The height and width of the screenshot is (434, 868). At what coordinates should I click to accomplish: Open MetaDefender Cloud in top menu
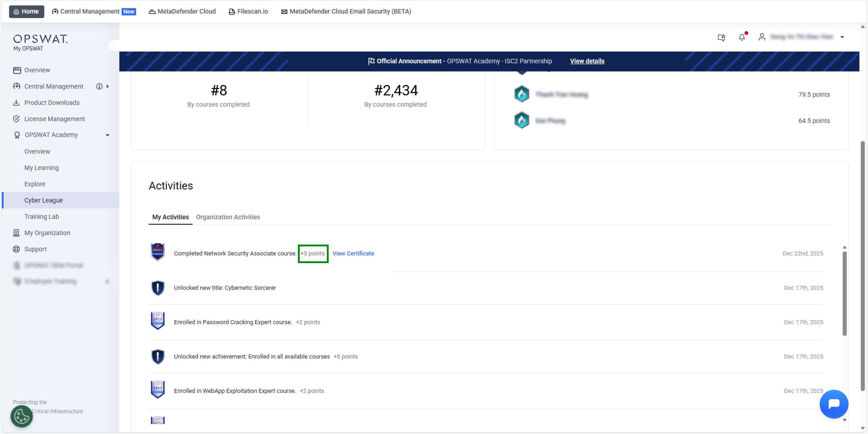tap(182, 12)
